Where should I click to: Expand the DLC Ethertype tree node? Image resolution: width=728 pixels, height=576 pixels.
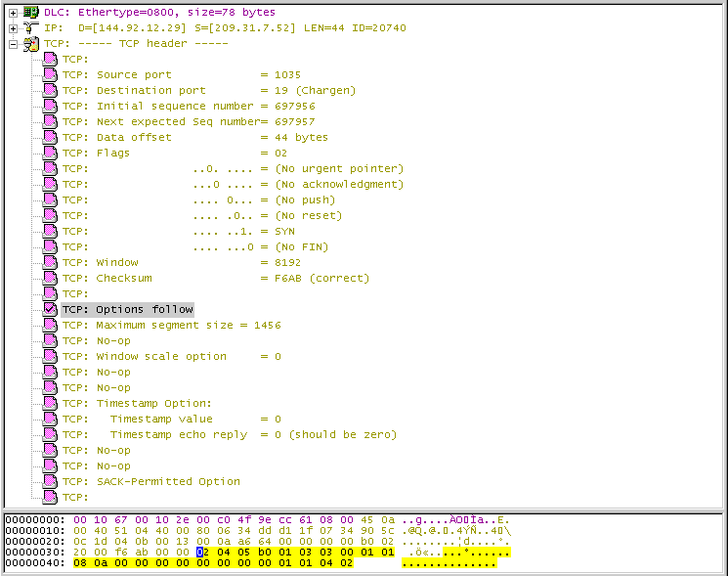click(13, 12)
